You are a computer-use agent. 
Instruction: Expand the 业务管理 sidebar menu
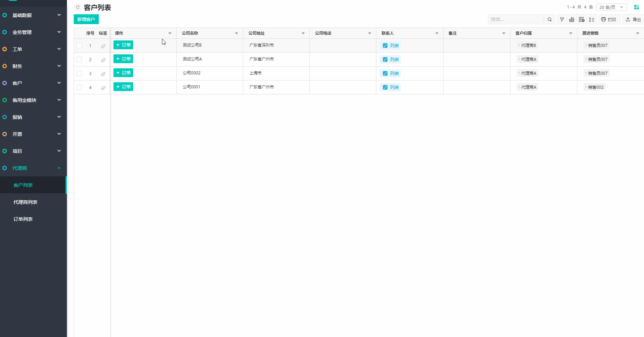click(x=33, y=32)
